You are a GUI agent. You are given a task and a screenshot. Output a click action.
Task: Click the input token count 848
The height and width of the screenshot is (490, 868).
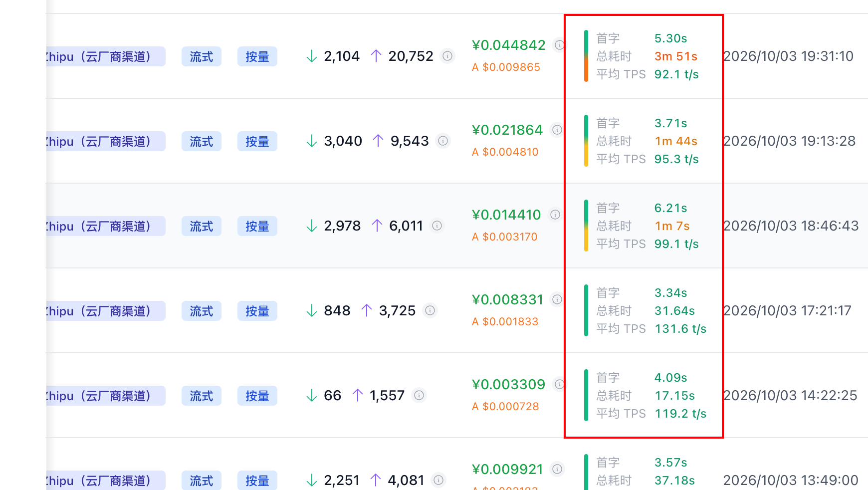pyautogui.click(x=337, y=310)
